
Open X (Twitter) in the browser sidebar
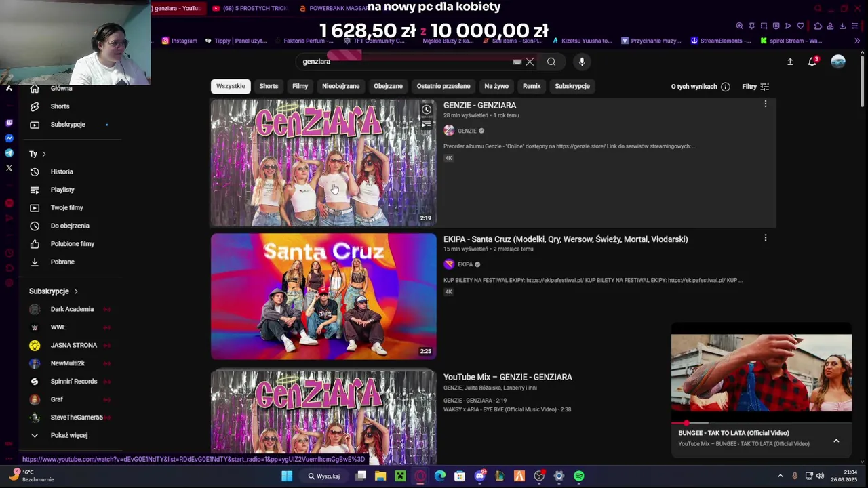pos(9,168)
